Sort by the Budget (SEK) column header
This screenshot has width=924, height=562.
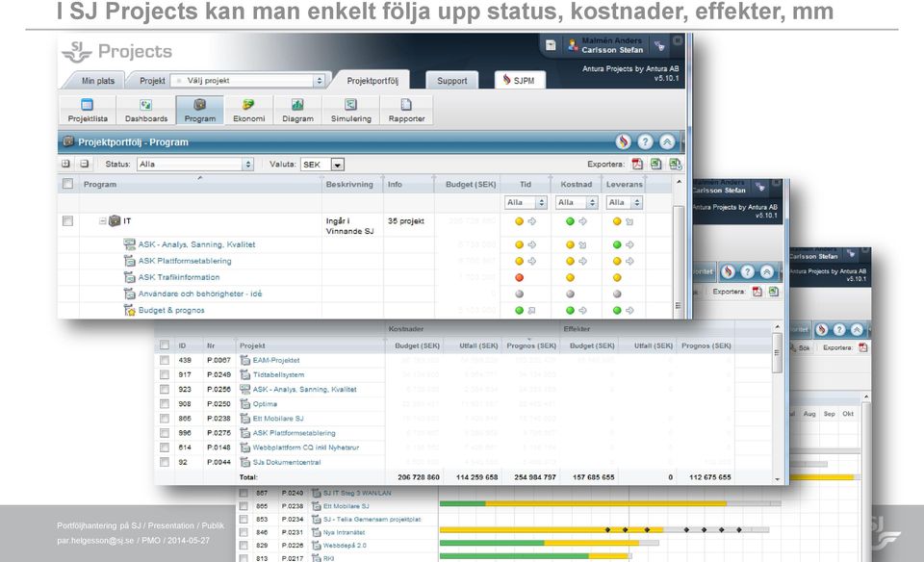471,185
